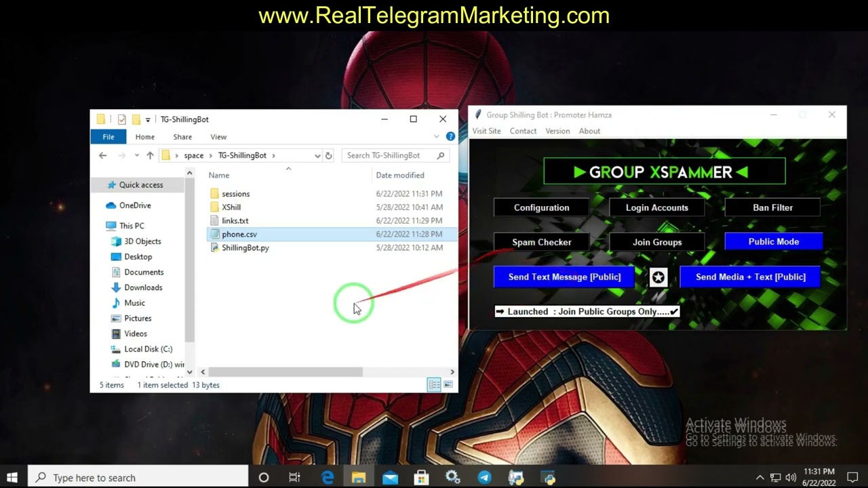Expand the folder root chevron in address bar
868x488 pixels.
(x=176, y=155)
